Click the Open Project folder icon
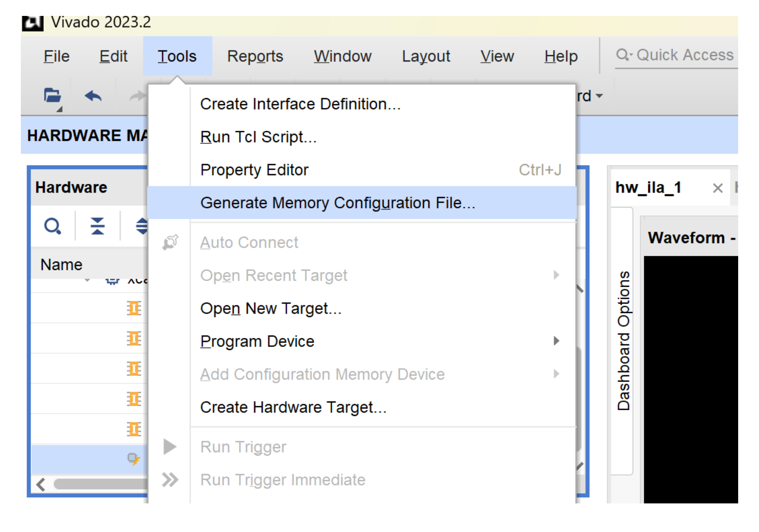This screenshot has height=532, width=759. coord(52,96)
